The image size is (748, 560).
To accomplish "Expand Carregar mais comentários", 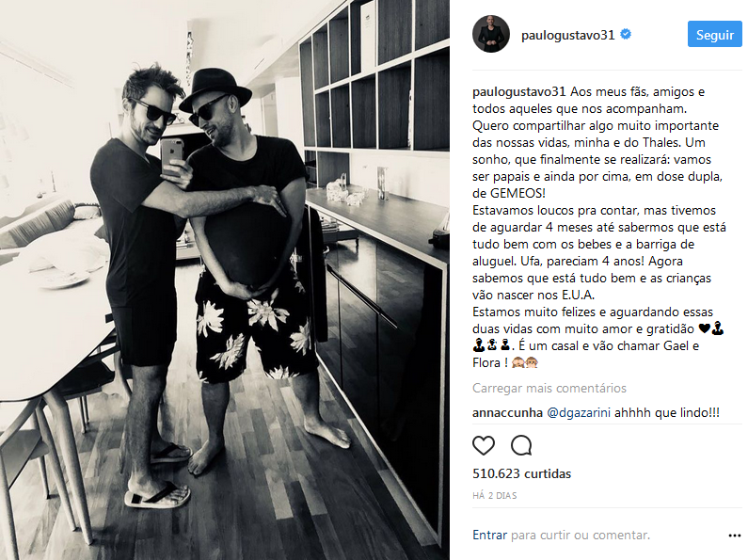I will 549,389.
